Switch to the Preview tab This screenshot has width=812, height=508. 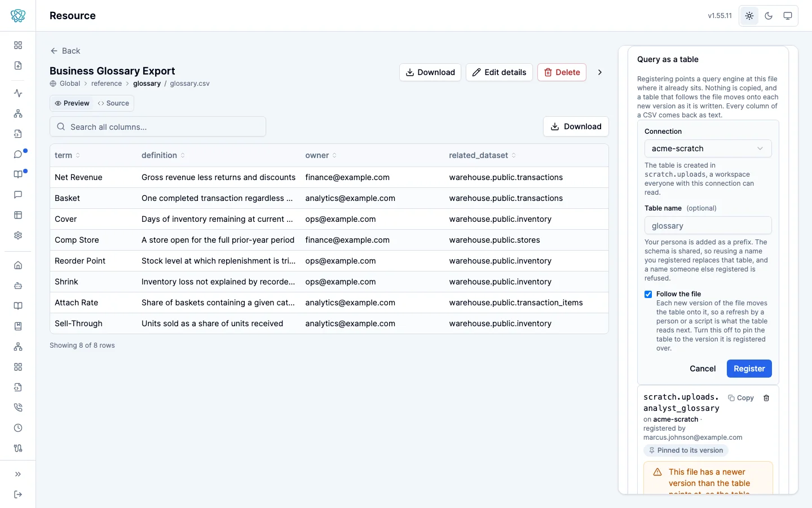coord(72,103)
